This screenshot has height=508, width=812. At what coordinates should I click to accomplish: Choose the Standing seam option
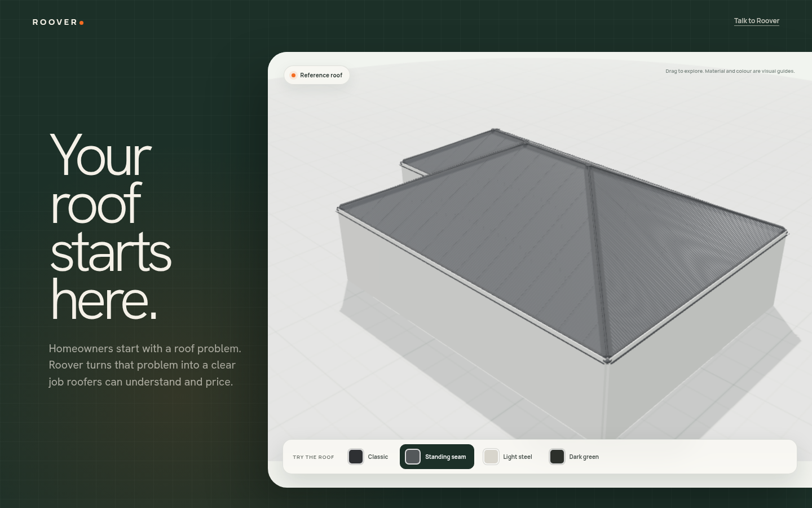(437, 457)
